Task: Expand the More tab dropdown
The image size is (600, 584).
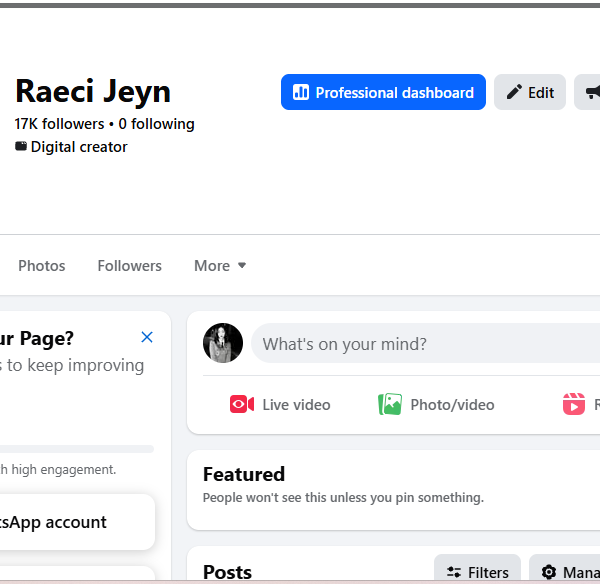Action: 220,266
